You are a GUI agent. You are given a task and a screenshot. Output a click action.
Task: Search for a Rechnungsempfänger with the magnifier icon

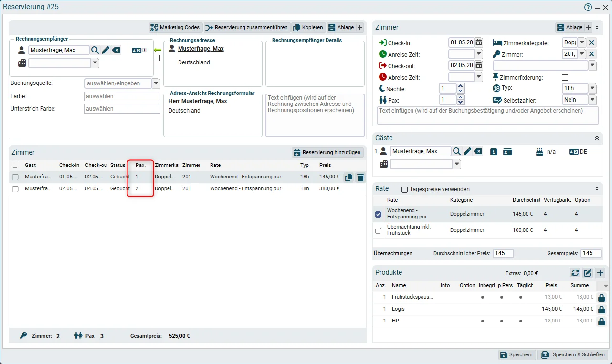(x=95, y=50)
